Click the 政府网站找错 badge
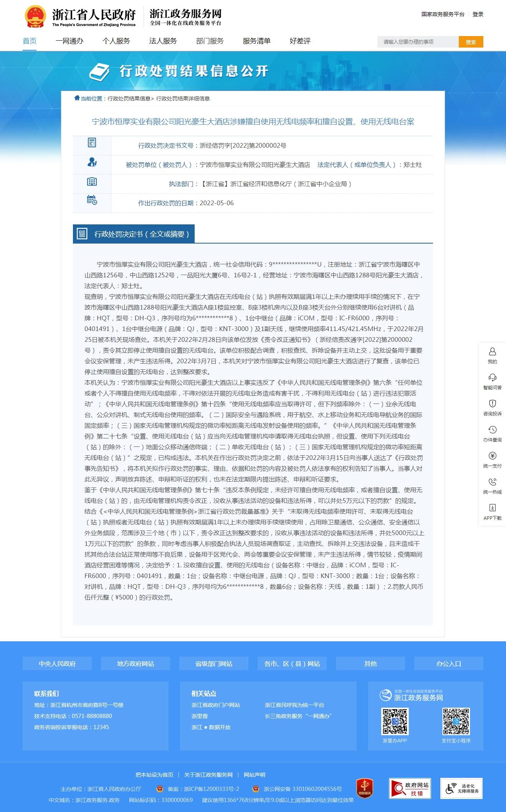The height and width of the screenshot is (812, 506). [x=410, y=788]
